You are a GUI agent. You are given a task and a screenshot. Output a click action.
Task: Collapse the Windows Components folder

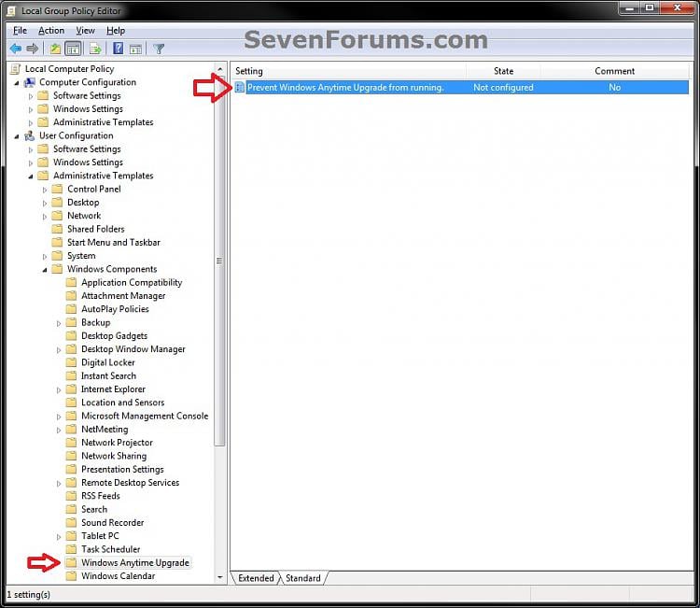pos(45,270)
